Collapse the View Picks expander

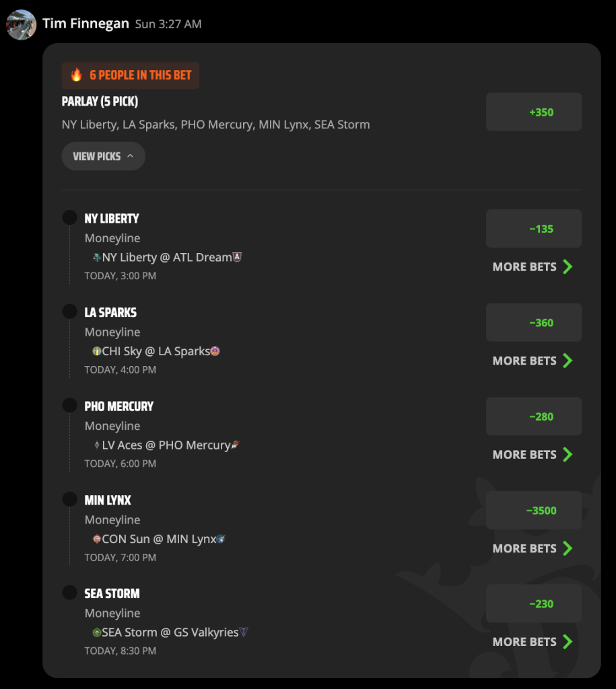tap(103, 156)
